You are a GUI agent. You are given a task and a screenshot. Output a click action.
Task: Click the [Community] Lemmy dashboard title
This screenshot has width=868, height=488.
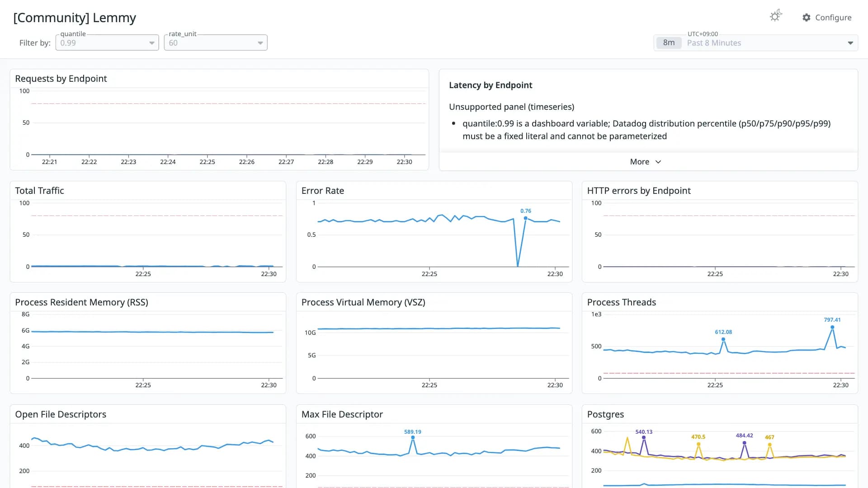pyautogui.click(x=75, y=18)
